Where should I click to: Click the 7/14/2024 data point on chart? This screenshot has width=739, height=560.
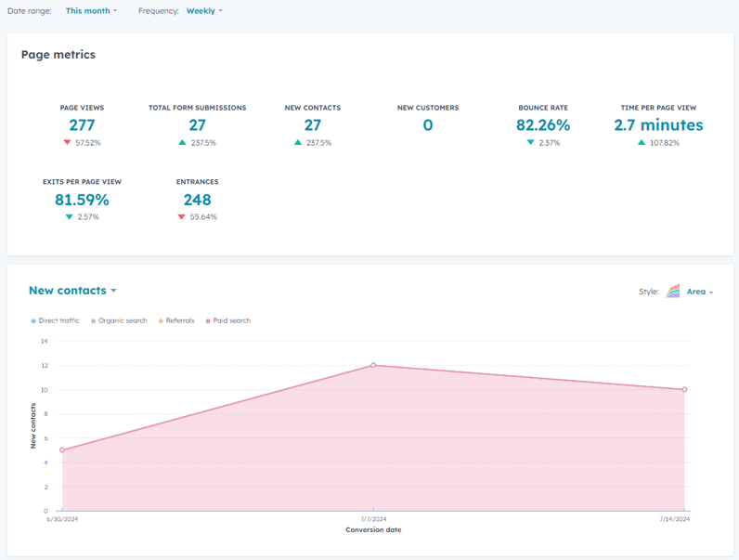pyautogui.click(x=684, y=389)
